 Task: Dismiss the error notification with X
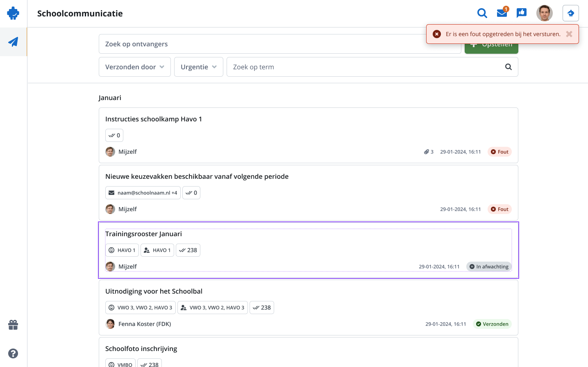[569, 34]
